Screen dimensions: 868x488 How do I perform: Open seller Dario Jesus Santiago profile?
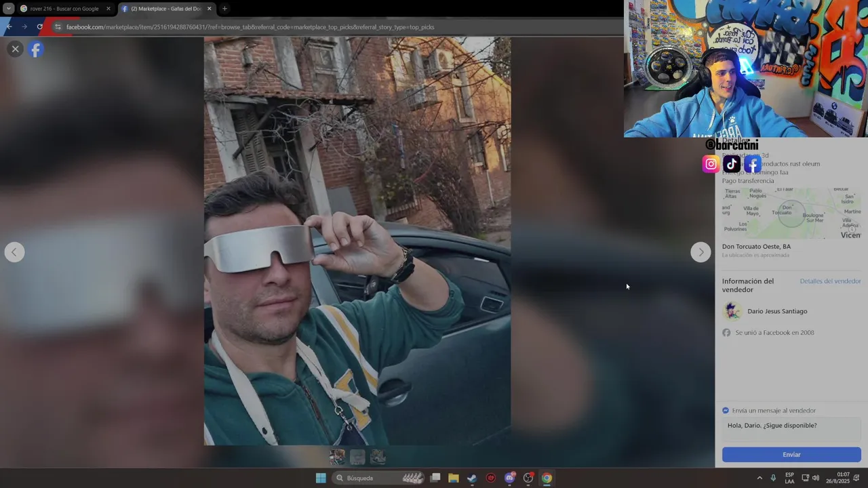[x=777, y=311]
